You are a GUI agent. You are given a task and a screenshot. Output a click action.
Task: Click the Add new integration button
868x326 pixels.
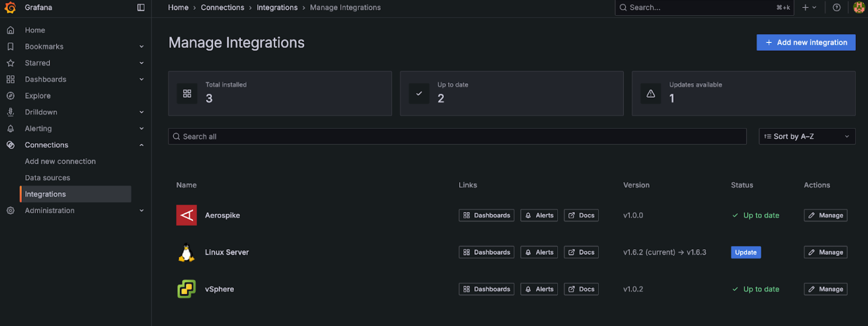click(x=805, y=42)
